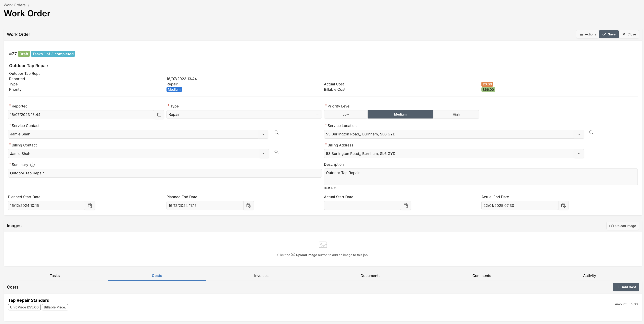The height and width of the screenshot is (324, 644).
Task: Open Planned Start Date time picker
Action: tap(90, 206)
